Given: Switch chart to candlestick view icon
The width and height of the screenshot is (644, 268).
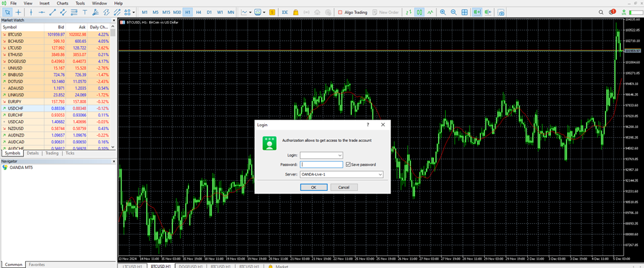Looking at the screenshot, I should [x=419, y=13].
